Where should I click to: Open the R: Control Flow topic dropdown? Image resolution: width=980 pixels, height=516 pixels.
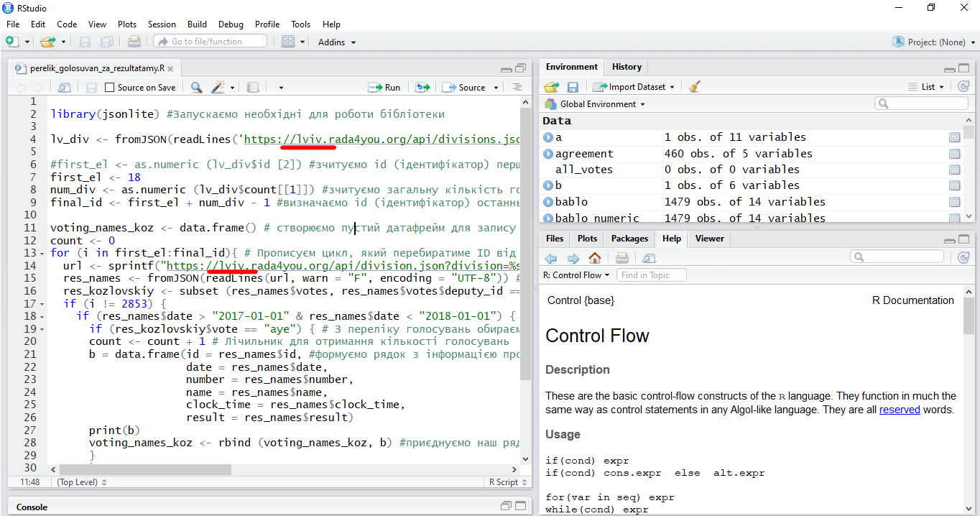point(576,275)
